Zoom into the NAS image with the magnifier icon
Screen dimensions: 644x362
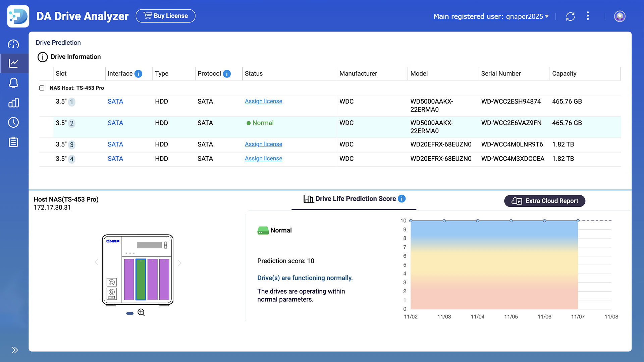click(141, 312)
